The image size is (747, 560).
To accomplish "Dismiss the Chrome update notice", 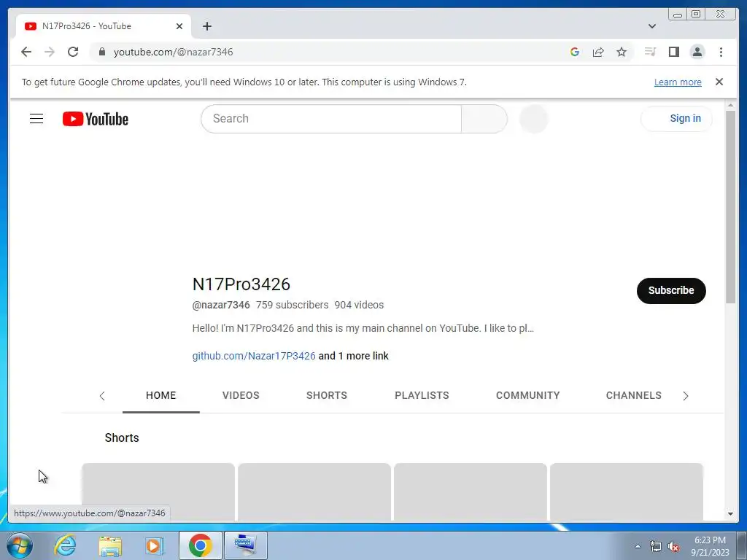I will [x=719, y=82].
